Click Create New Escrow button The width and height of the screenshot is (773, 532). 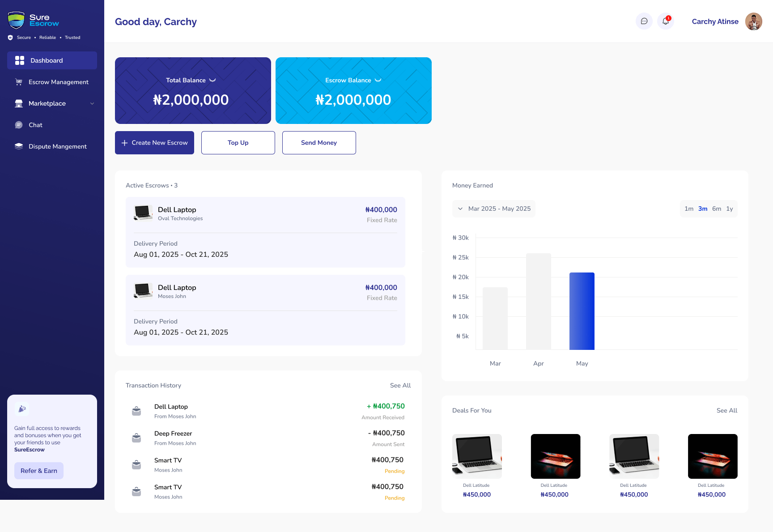click(154, 143)
